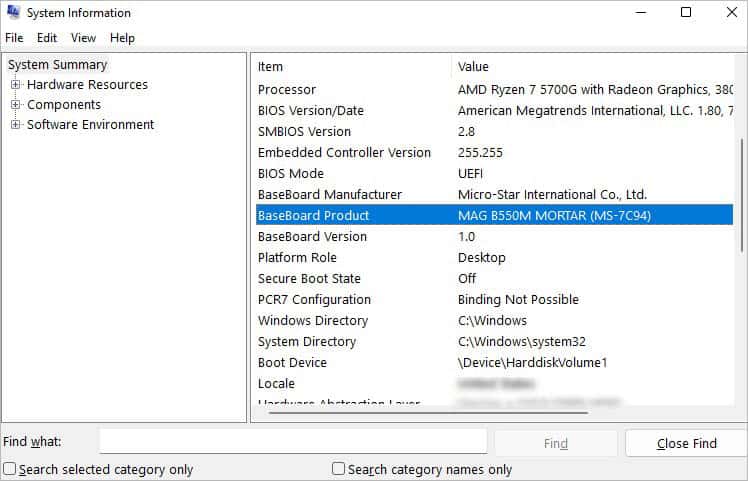Click the horizontal scrollbar under the list
The height and width of the screenshot is (481, 748).
pyautogui.click(x=428, y=413)
